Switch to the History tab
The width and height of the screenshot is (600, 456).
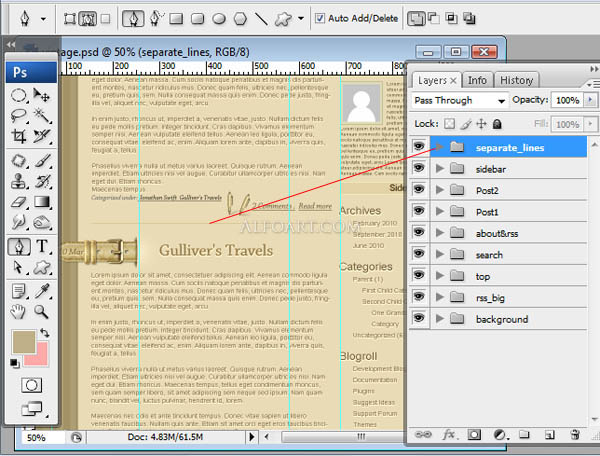(517, 80)
